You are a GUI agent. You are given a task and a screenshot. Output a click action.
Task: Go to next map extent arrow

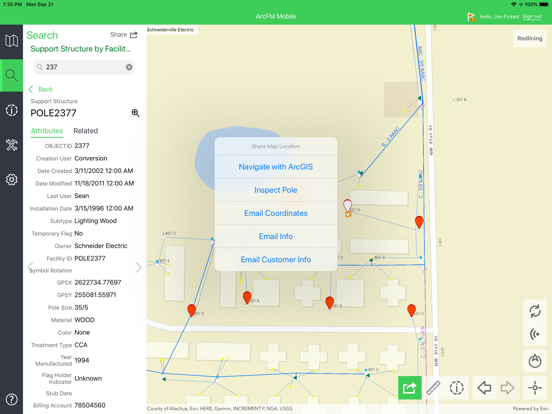(x=507, y=388)
